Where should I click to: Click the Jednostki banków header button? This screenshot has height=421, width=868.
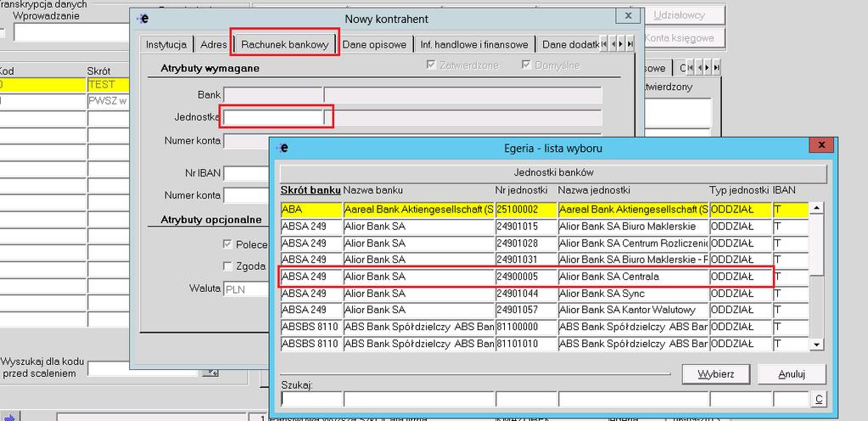[553, 173]
